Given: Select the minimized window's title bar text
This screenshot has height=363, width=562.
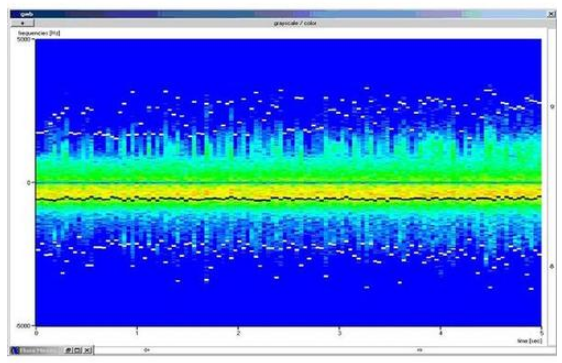Looking at the screenshot, I should pos(38,350).
